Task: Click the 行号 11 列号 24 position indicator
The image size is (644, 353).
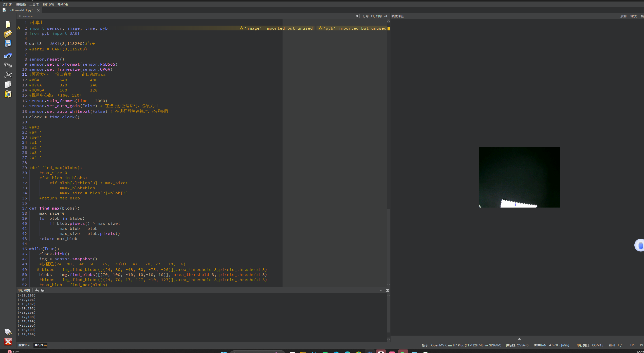Action: coord(375,16)
